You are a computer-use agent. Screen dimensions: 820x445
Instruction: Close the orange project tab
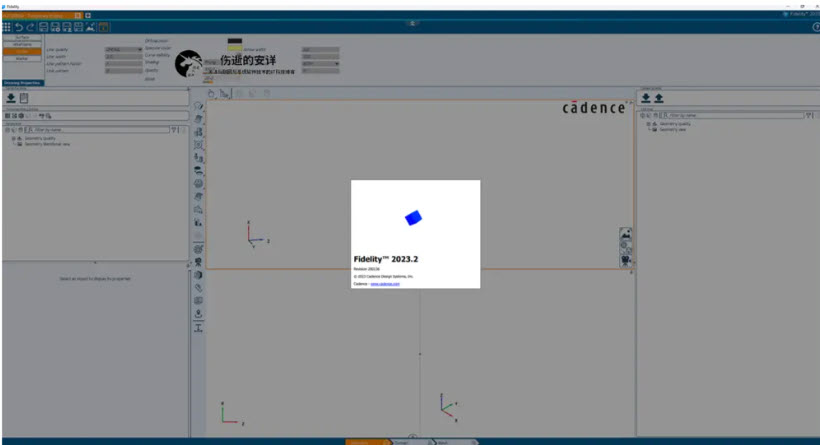(77, 15)
